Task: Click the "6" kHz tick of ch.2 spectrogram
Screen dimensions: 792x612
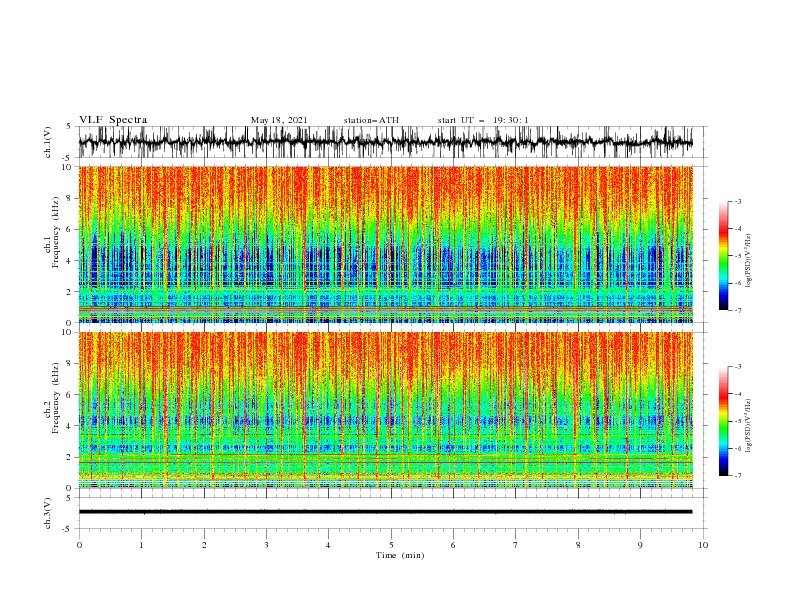Action: [x=71, y=395]
